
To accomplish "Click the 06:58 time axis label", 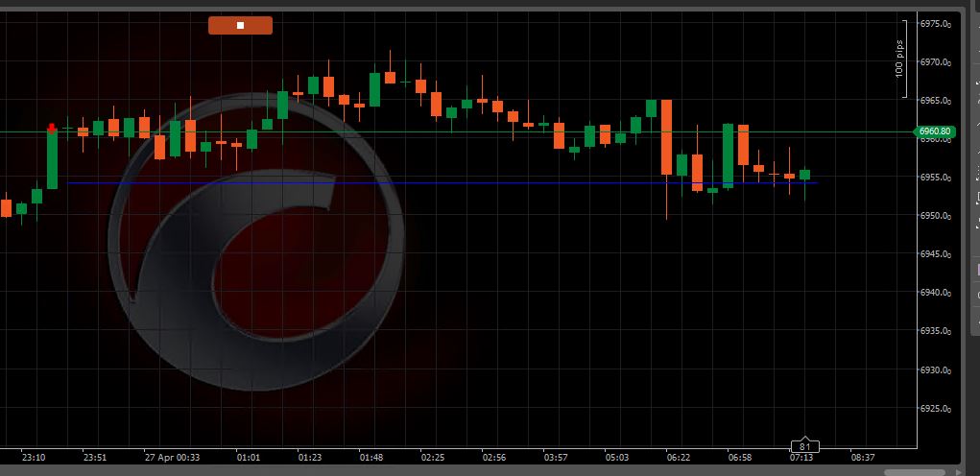I will click(740, 458).
